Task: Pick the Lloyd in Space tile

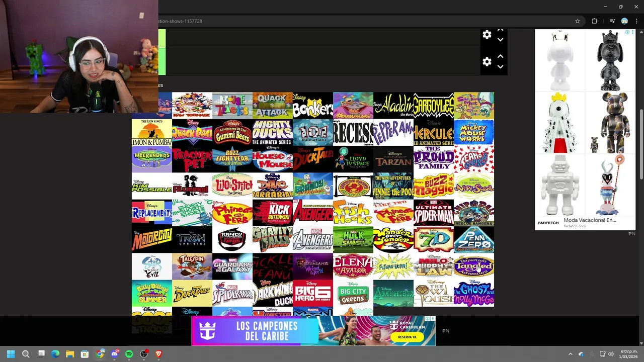Action: click(x=353, y=159)
